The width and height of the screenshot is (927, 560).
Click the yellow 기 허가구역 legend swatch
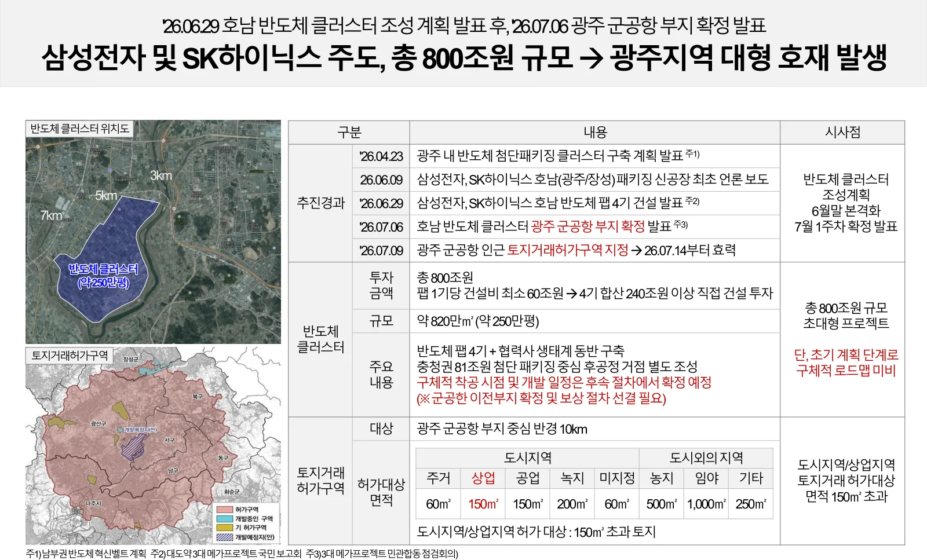coord(225,528)
